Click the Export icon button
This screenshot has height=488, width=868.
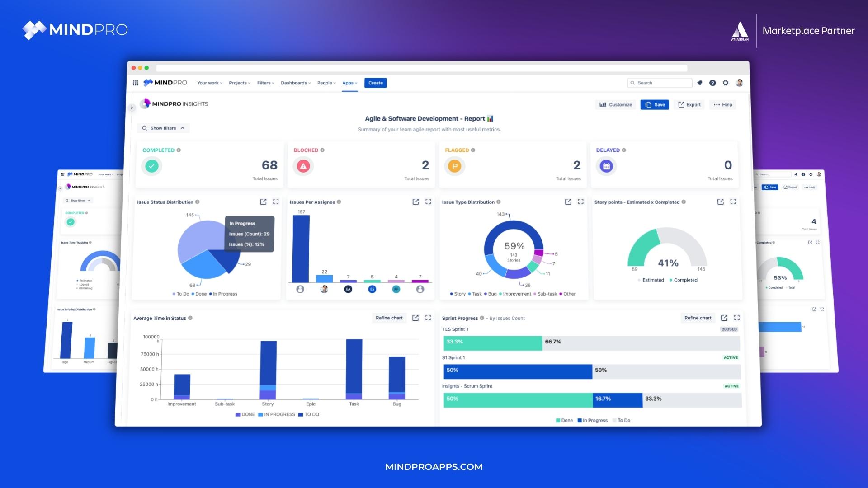689,104
